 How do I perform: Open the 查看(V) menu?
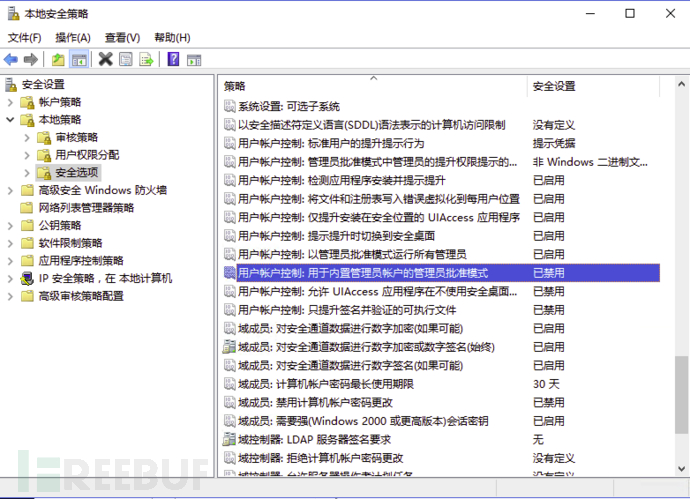[122, 37]
